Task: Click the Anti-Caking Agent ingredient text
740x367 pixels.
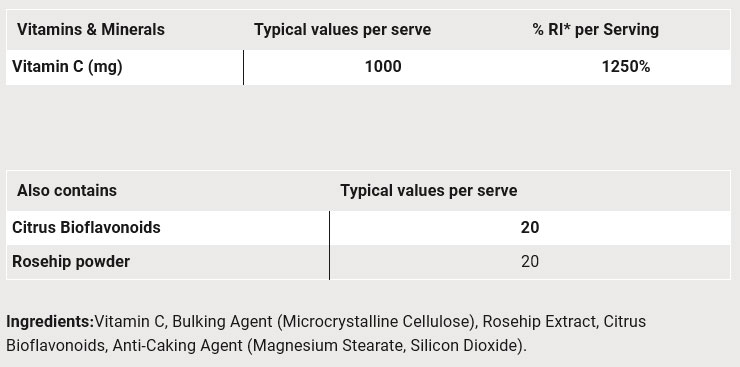Action: click(x=177, y=346)
